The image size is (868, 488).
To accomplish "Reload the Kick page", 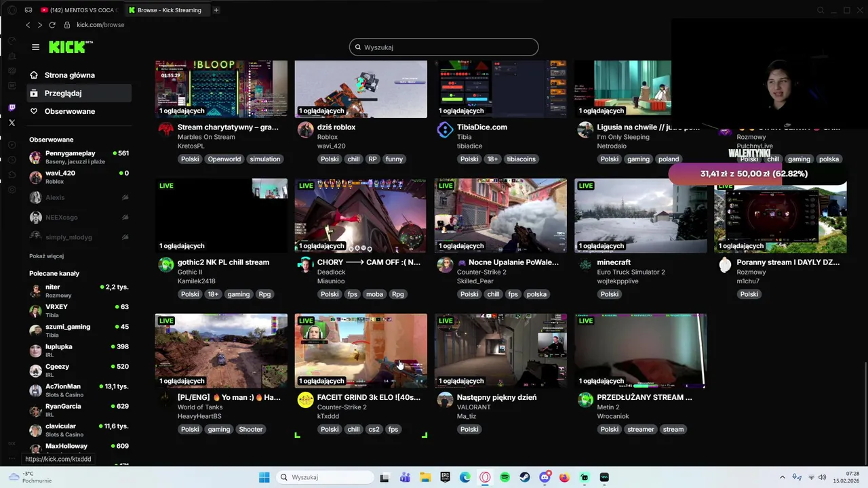I will click(52, 25).
